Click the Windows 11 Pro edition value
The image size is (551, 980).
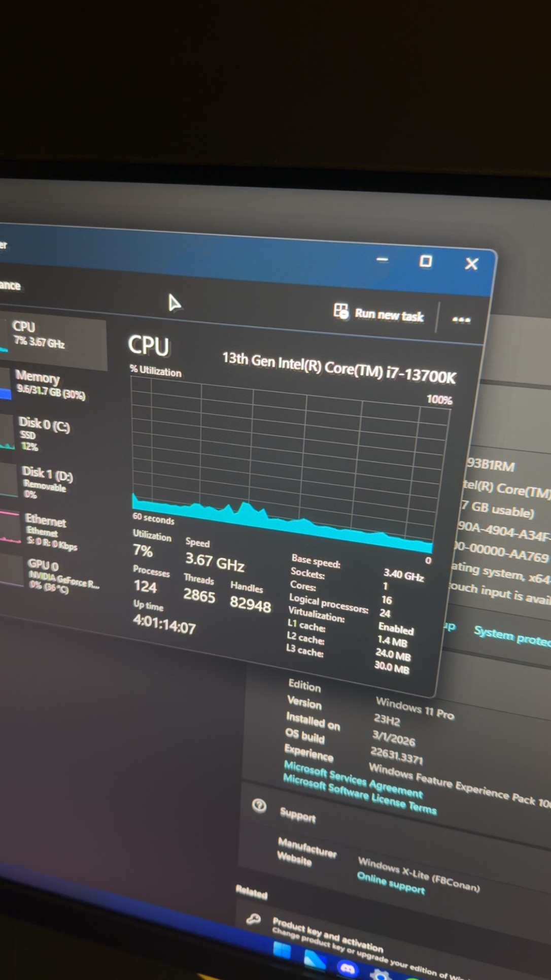415,708
